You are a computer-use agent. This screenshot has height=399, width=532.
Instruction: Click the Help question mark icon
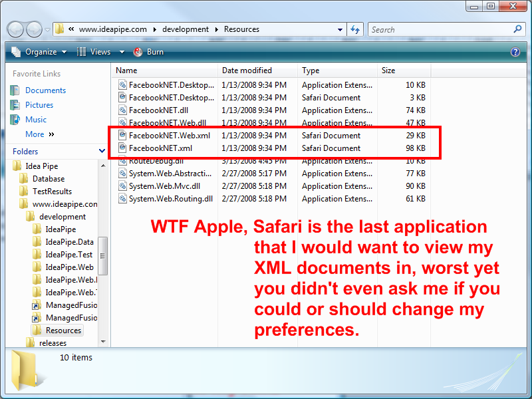tap(515, 52)
